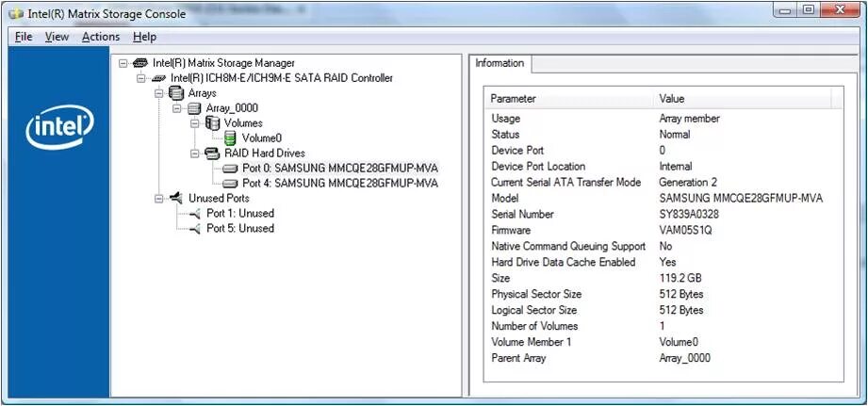
Task: Select Volume0 in the tree
Action: [x=262, y=138]
